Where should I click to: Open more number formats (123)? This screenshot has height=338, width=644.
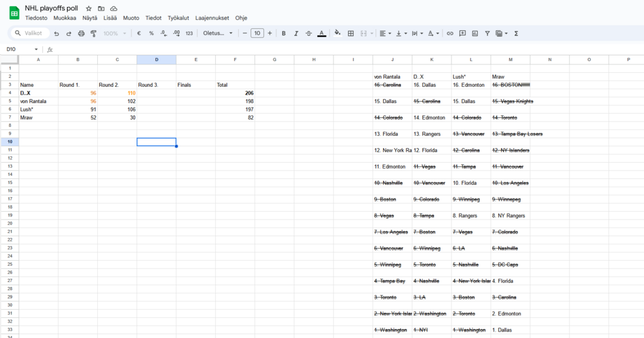pyautogui.click(x=189, y=33)
